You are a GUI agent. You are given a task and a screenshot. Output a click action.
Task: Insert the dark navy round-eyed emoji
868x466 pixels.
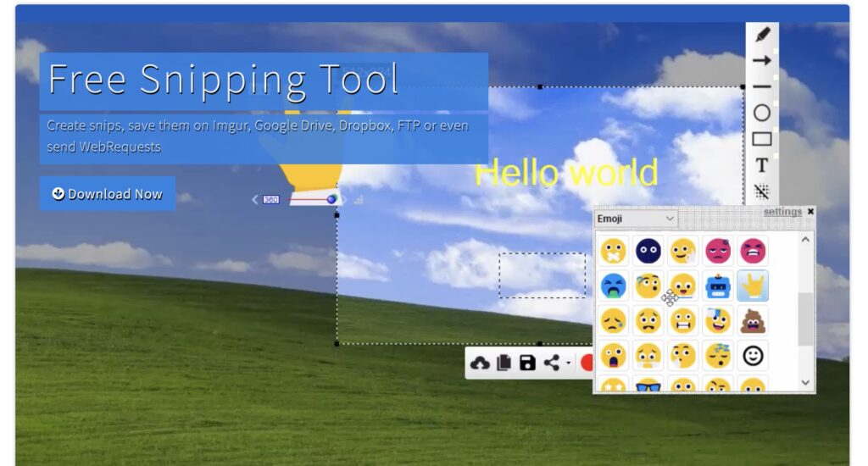point(648,251)
